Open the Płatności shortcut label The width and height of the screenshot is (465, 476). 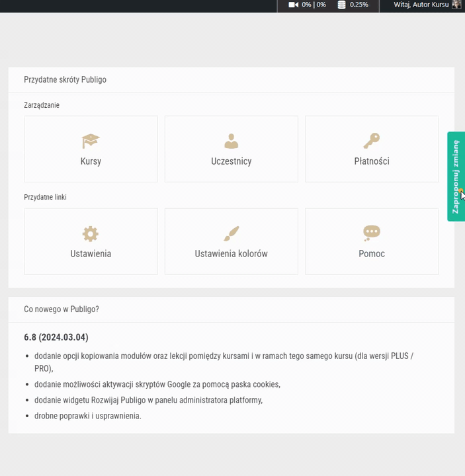372,161
